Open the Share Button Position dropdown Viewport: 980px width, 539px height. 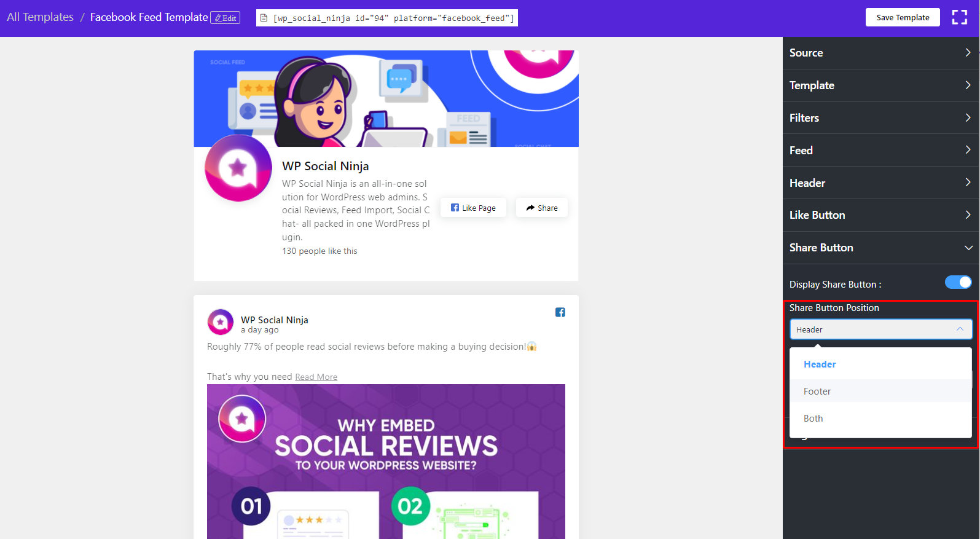(x=880, y=329)
